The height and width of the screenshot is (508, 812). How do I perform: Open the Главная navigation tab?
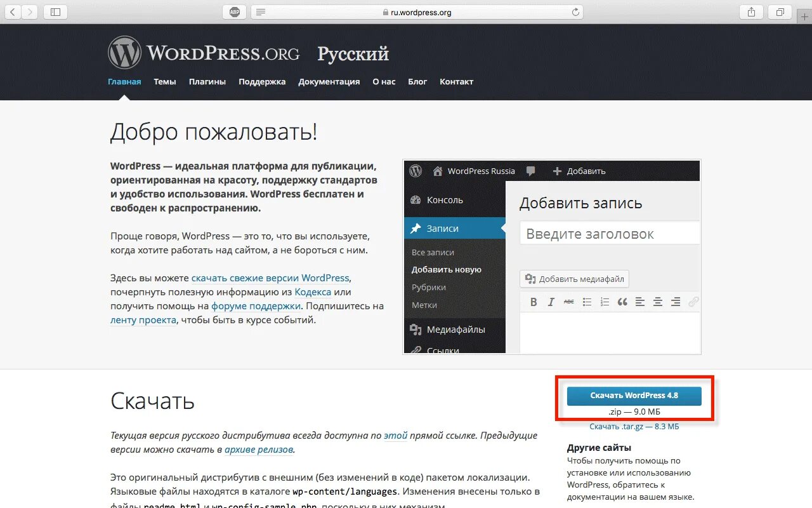click(124, 81)
